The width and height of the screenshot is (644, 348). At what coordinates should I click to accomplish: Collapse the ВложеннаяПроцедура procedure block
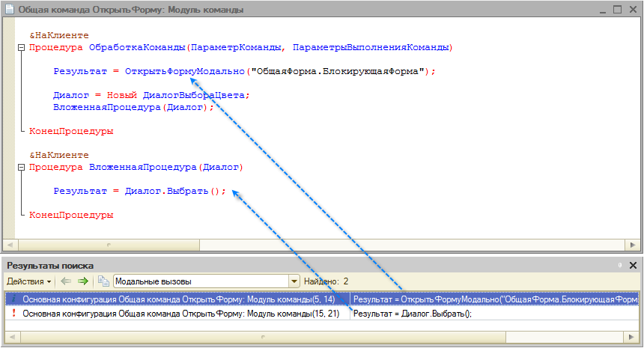point(20,168)
